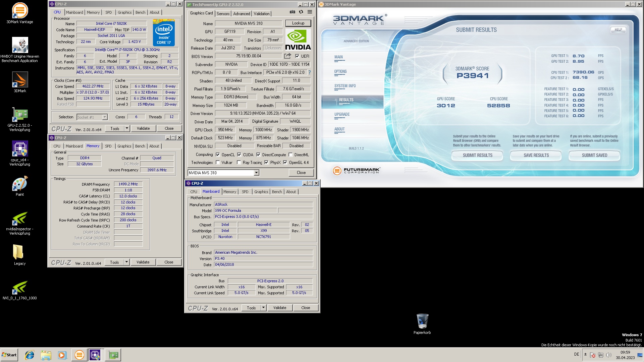The height and width of the screenshot is (362, 644).
Task: Click BIOS version share/export icon in GPU-Z
Action: (x=287, y=56)
